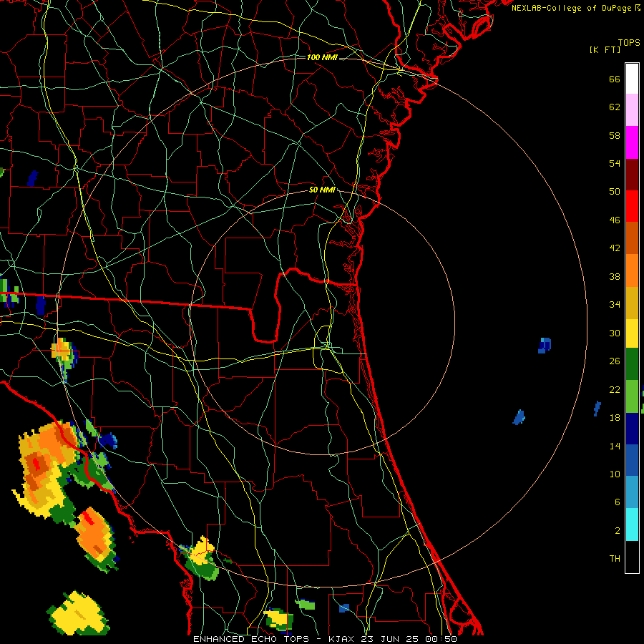Click the white swatch in the tops legend
The image size is (644, 644).
(632, 79)
